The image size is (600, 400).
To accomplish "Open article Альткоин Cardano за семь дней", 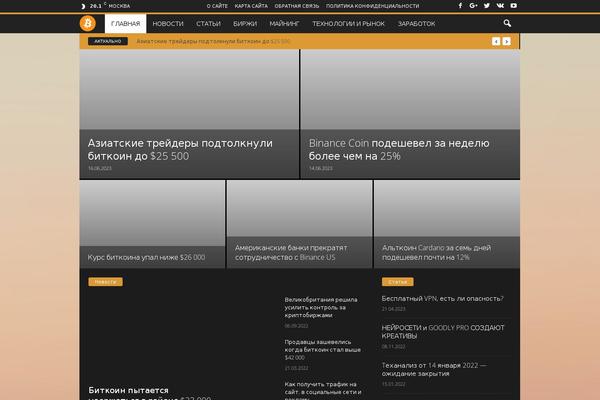I will (436, 253).
